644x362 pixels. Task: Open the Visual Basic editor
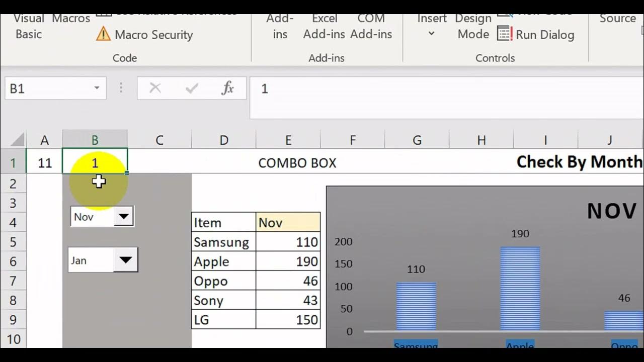29,26
